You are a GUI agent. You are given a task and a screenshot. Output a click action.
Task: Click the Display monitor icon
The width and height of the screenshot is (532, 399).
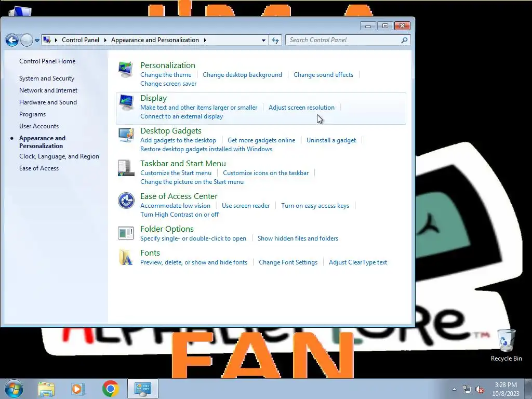pyautogui.click(x=126, y=102)
